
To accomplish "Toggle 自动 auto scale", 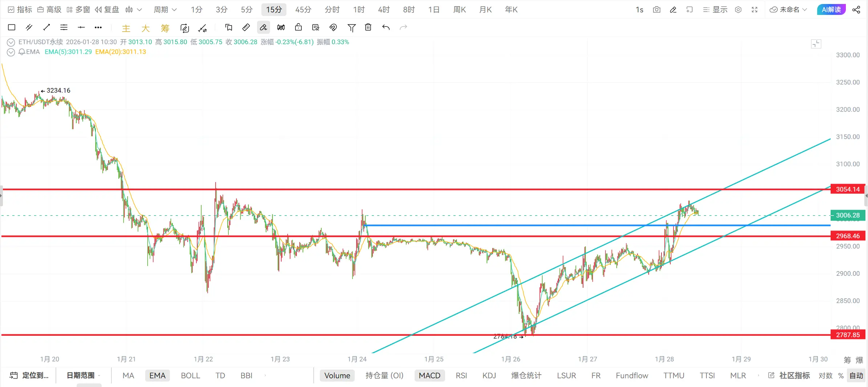I will 856,375.
